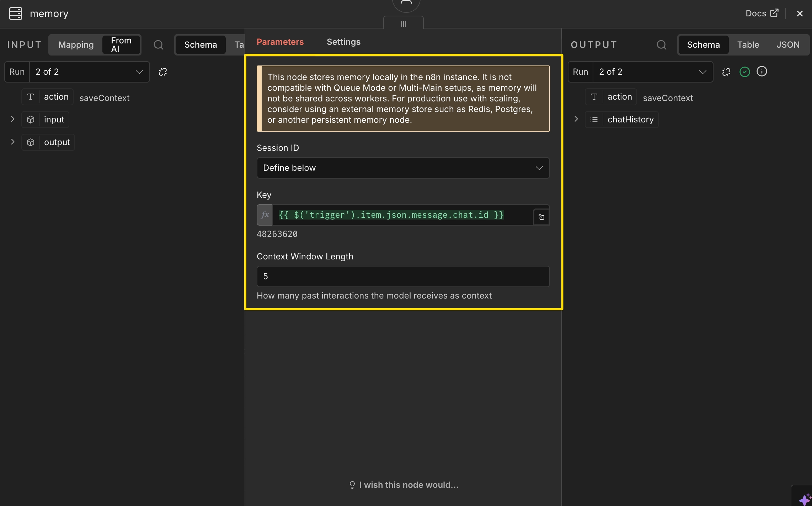Switch output to Table view
Image resolution: width=812 pixels, height=506 pixels.
(x=748, y=45)
